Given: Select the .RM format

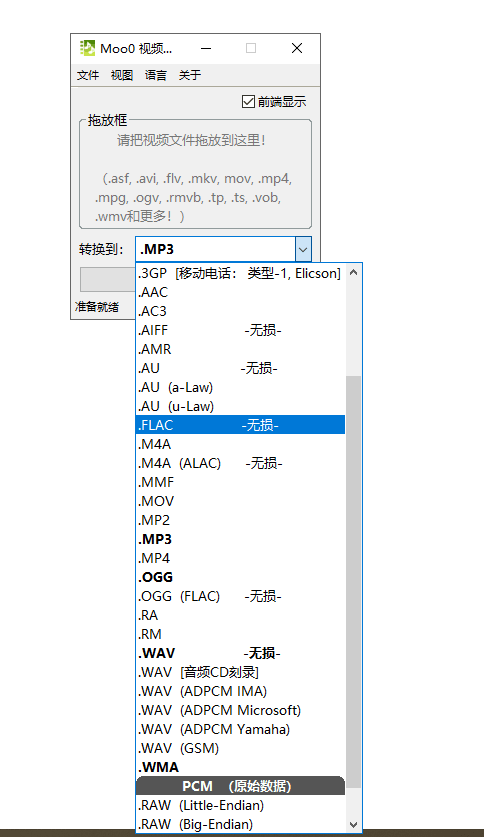Looking at the screenshot, I should [241, 634].
